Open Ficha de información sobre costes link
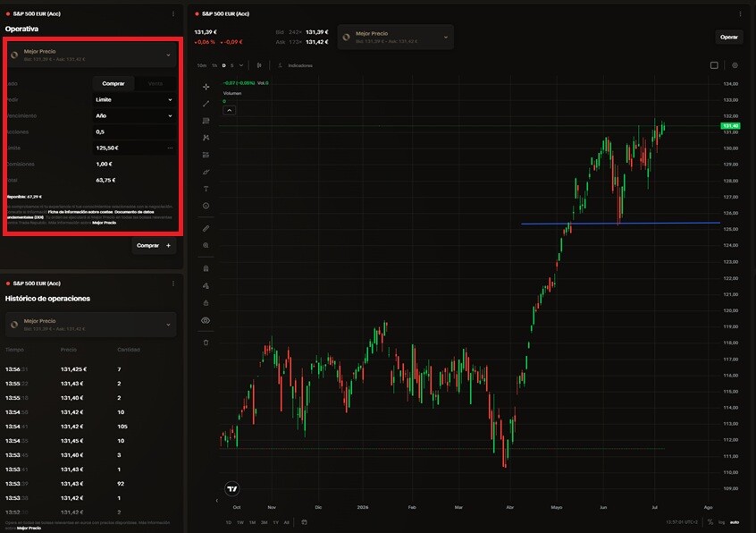 click(80, 212)
